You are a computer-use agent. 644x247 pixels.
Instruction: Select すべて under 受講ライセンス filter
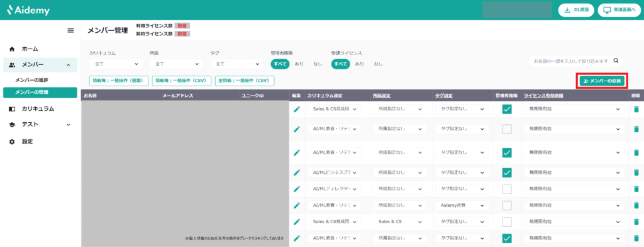tap(340, 64)
